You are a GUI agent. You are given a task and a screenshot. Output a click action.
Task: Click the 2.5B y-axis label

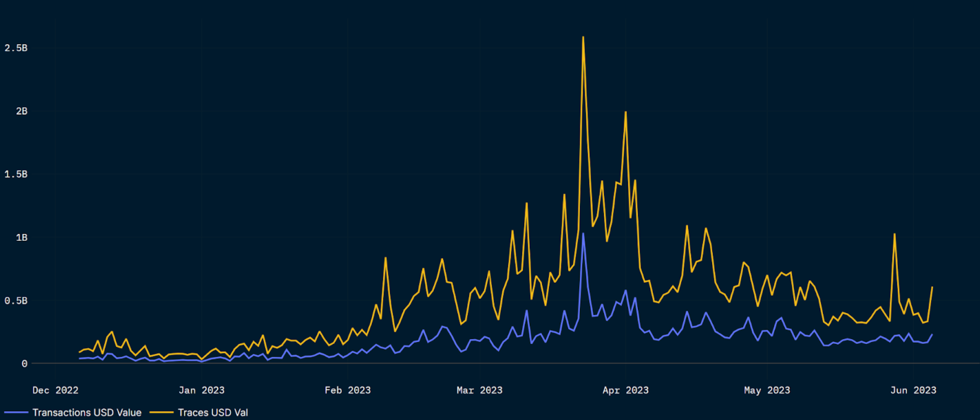[x=16, y=48]
